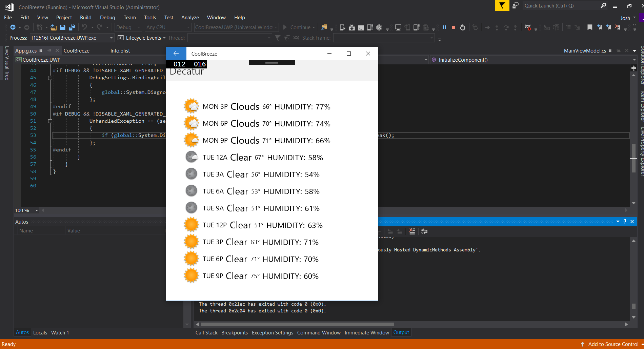Switch to the Breakpoints tab
Screen dimensions: 644x349
point(234,333)
